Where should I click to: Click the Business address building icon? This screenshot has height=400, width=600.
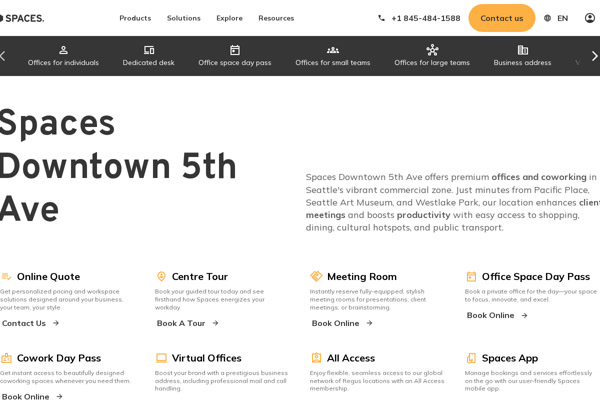coord(522,50)
